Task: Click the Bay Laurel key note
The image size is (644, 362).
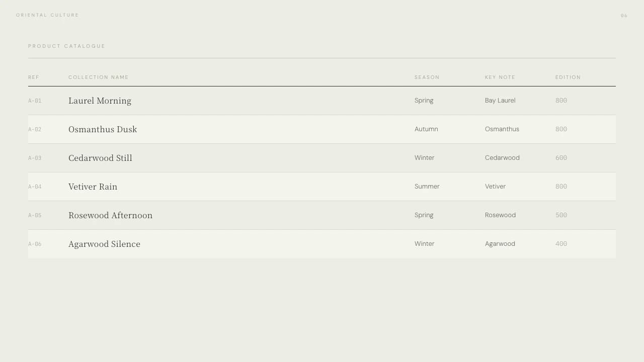Action: [x=500, y=101]
